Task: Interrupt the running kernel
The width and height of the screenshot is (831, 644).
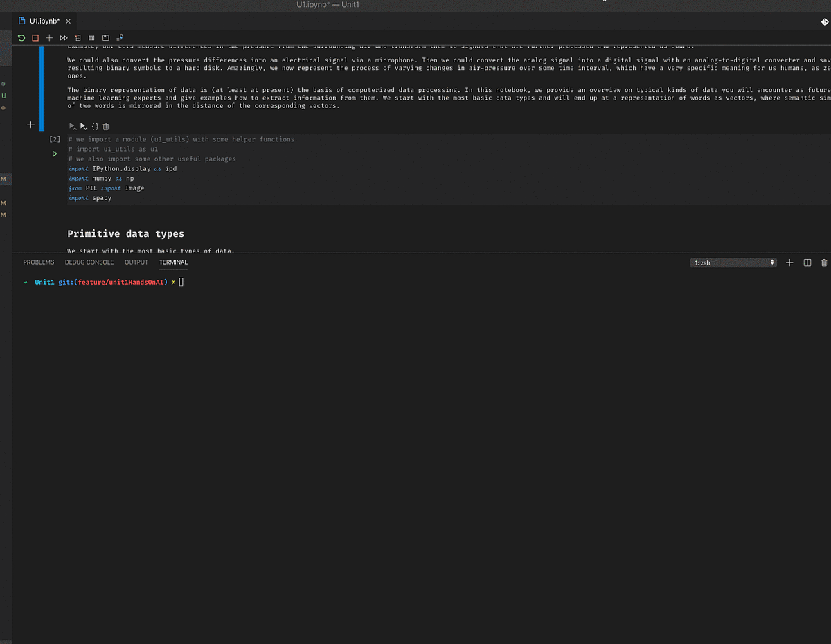Action: [35, 38]
